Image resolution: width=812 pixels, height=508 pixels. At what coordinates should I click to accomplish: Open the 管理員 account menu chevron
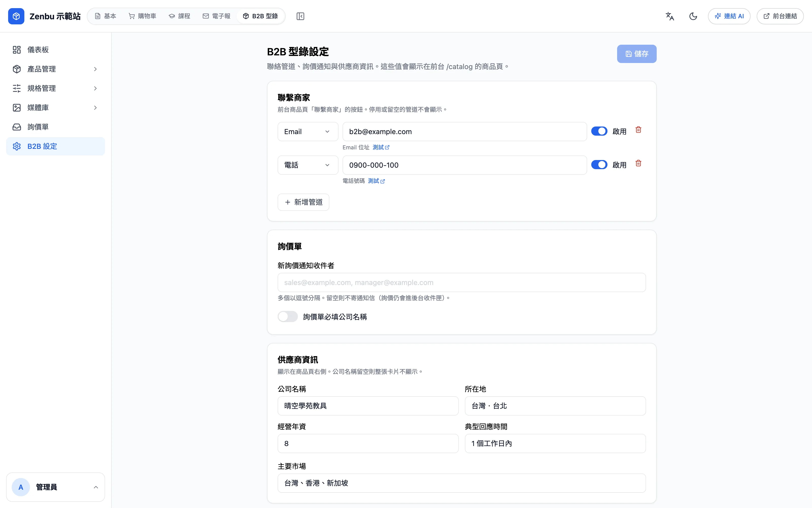96,487
